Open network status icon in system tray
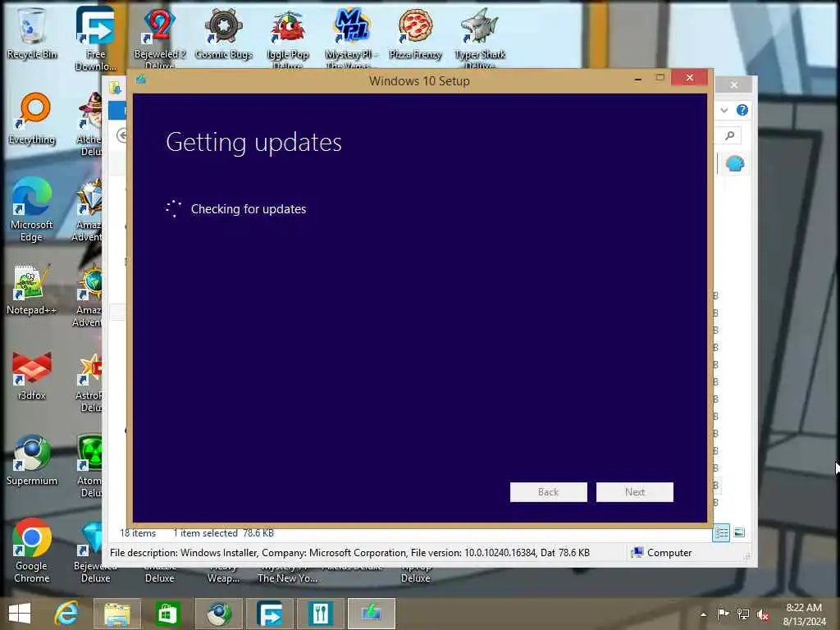Screen dimensions: 840x630 [743, 614]
